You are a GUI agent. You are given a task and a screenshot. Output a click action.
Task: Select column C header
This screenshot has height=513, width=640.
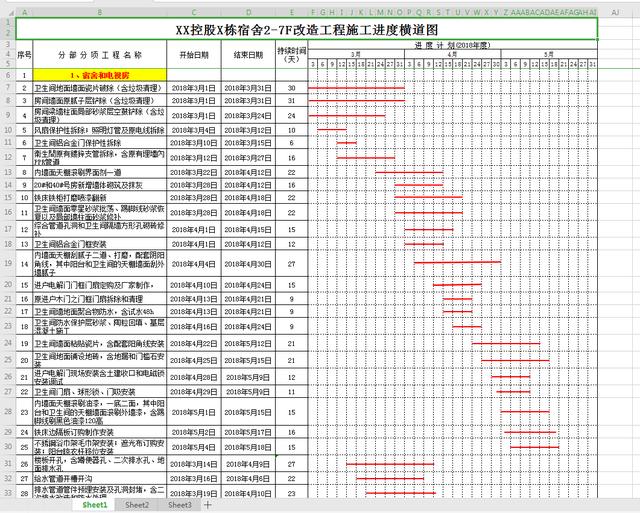tap(194, 13)
